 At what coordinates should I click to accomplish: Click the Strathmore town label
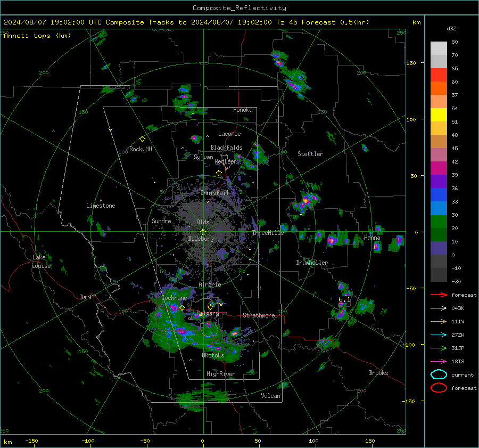coord(259,315)
